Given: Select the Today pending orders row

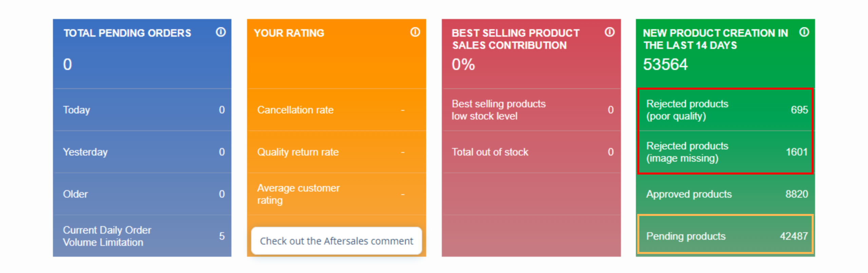Looking at the screenshot, I should [x=143, y=110].
